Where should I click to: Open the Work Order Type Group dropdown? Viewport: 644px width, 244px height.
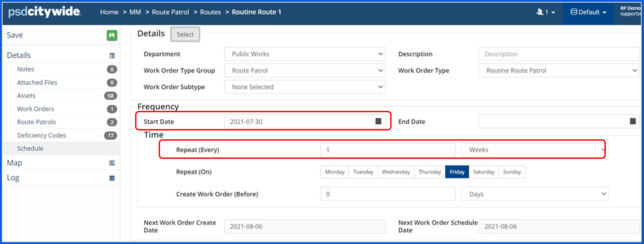[x=305, y=71]
